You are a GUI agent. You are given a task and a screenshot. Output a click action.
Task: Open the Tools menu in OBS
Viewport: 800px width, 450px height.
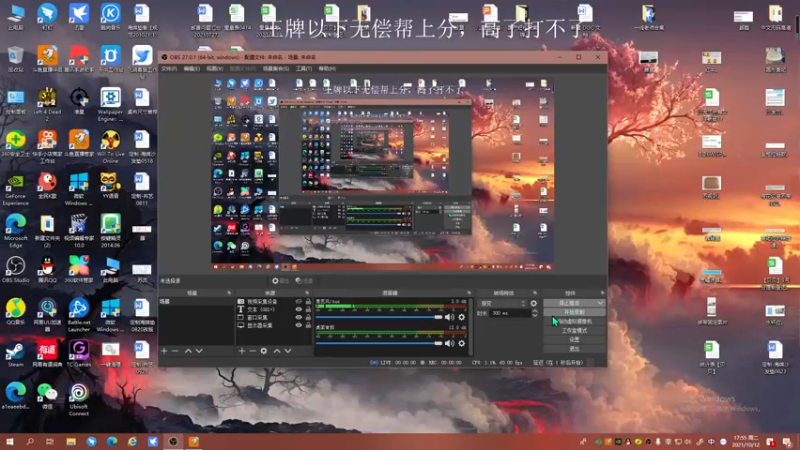coord(304,68)
